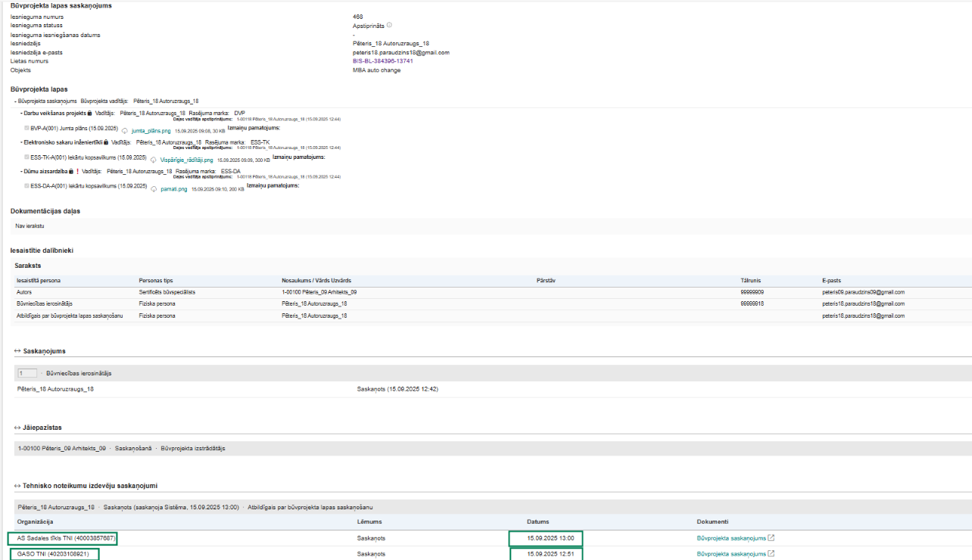Click download icon beside Vispārīgie_rādītāji.png
The image size is (972, 560).
154,160
